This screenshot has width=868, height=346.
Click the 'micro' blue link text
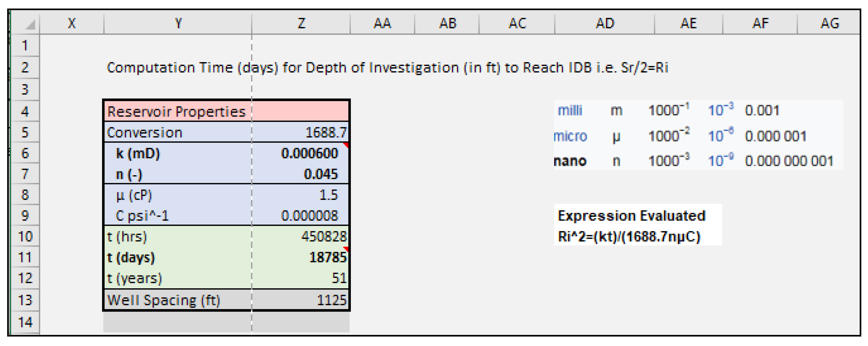tap(570, 136)
